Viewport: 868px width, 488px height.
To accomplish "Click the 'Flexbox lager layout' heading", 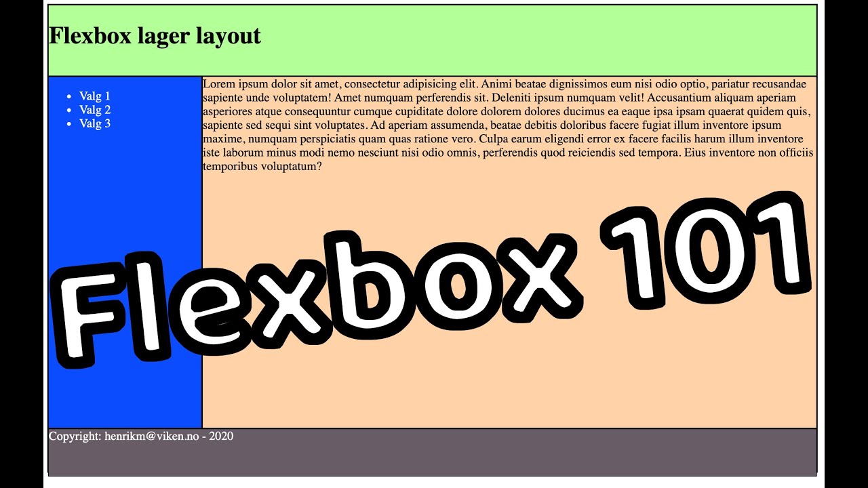I will pos(155,36).
